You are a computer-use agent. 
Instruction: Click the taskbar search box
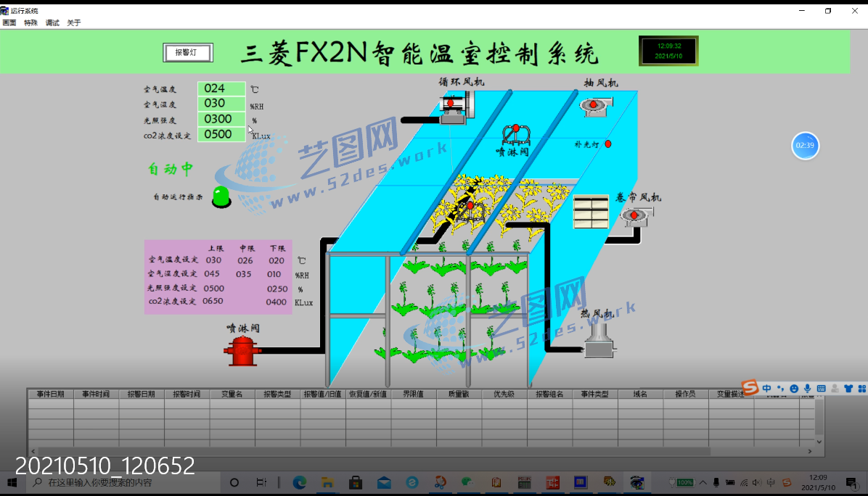pos(123,483)
